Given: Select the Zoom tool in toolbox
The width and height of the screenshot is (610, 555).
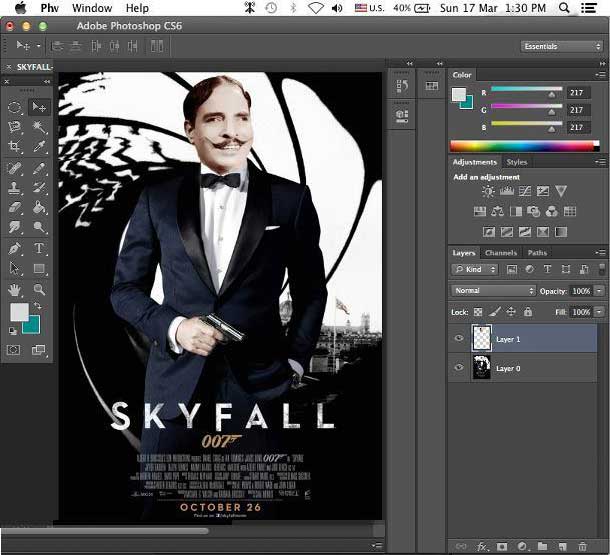Looking at the screenshot, I should (x=39, y=289).
